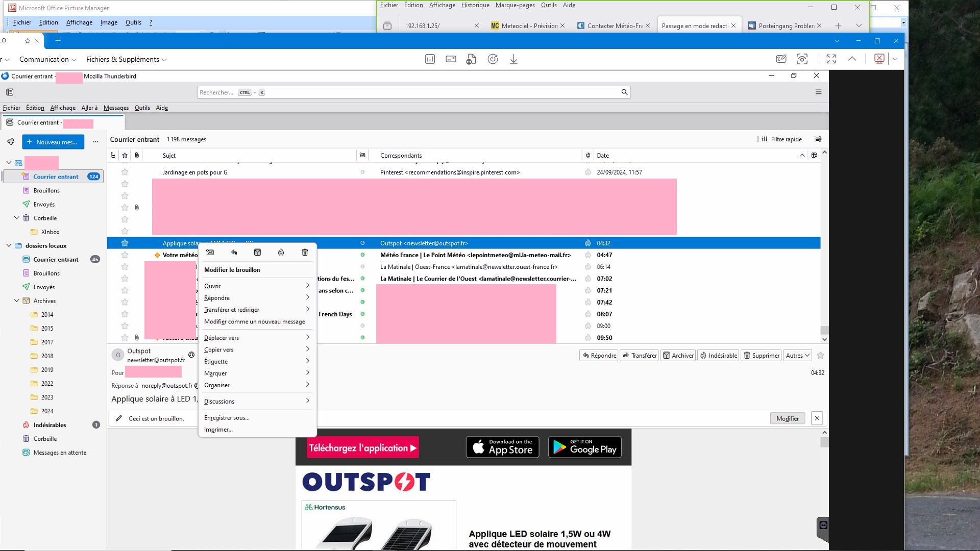
Task: Open the Fichiers & Suppléments dropdown
Action: click(x=127, y=60)
